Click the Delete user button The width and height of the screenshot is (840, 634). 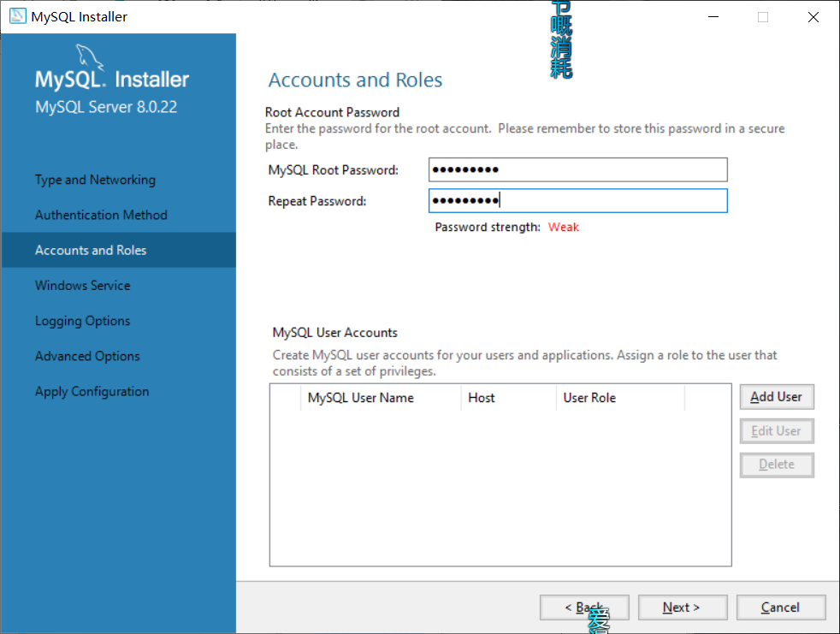[777, 465]
